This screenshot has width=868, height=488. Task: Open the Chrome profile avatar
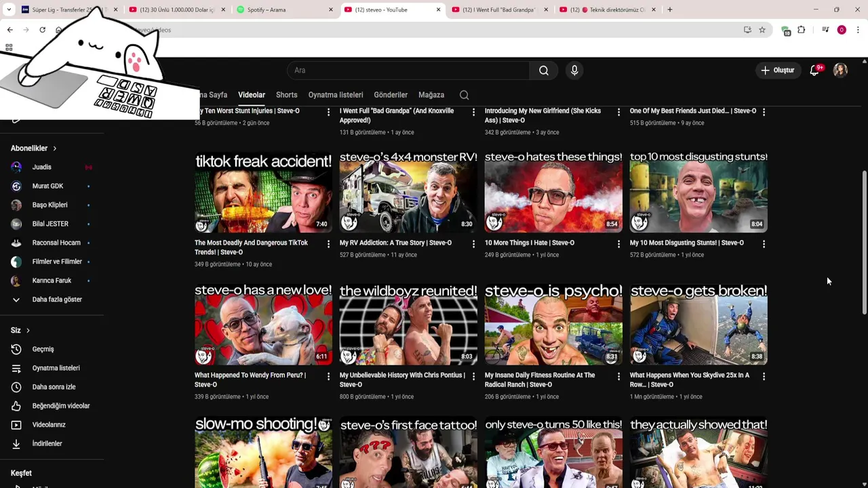[x=842, y=30]
